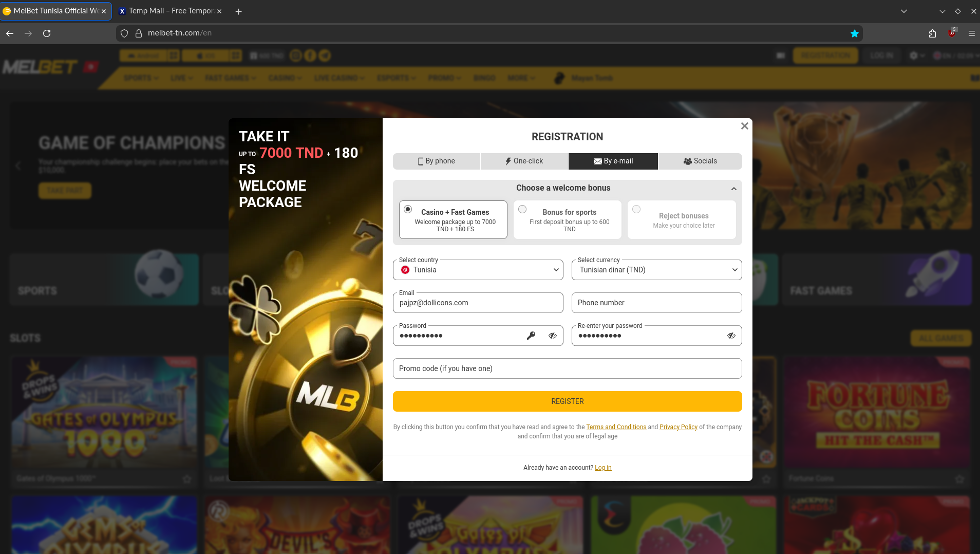980x554 pixels.
Task: Open the header settings gear dropdown
Action: pyautogui.click(x=917, y=56)
